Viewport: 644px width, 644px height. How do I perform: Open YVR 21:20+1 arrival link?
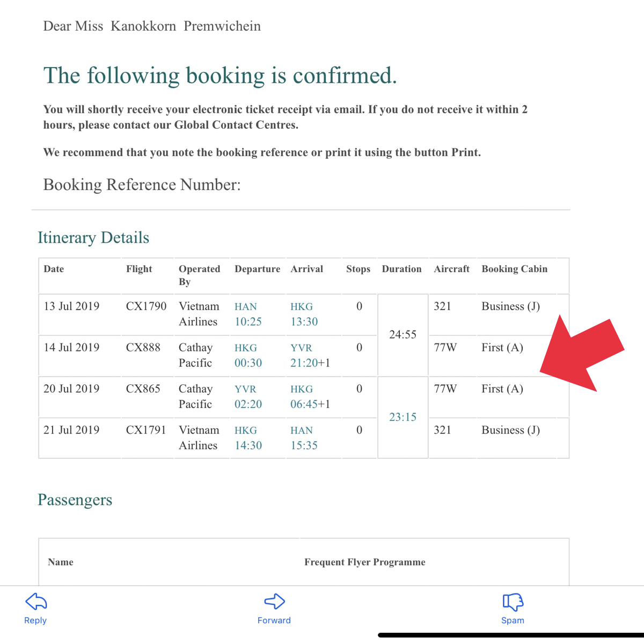click(310, 355)
